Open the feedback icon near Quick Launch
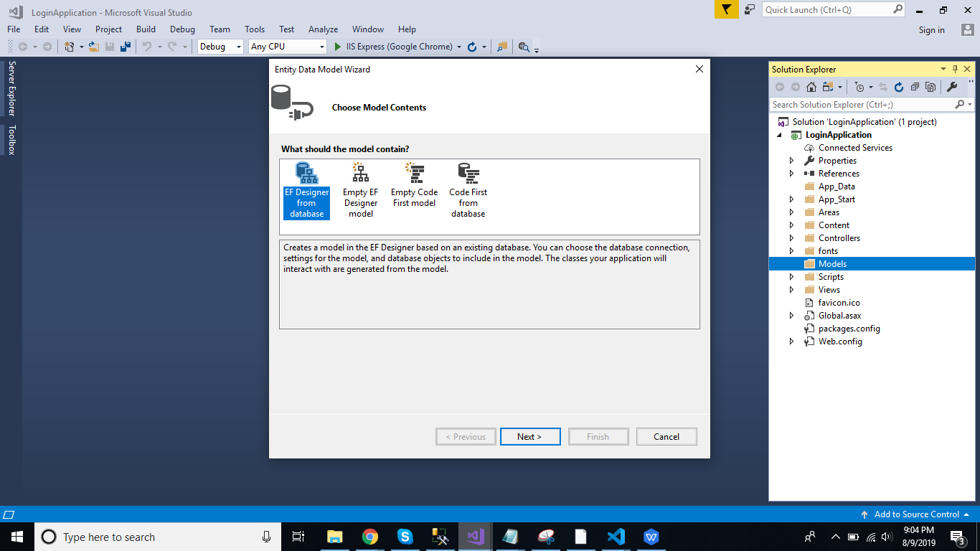980x551 pixels. tap(750, 9)
